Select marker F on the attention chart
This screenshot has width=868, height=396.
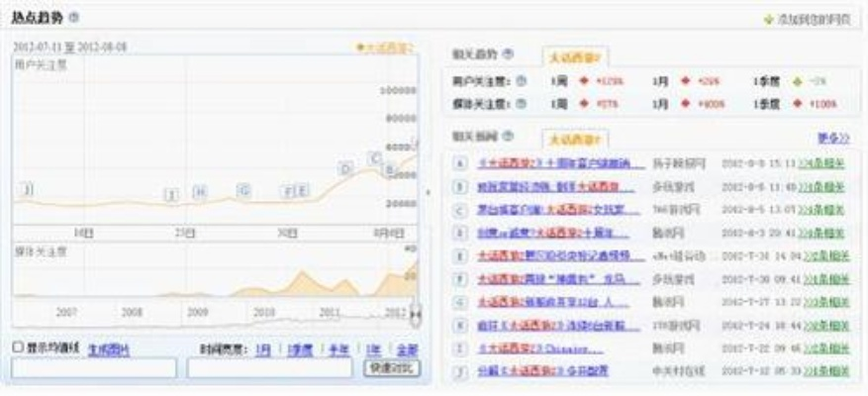tap(287, 192)
